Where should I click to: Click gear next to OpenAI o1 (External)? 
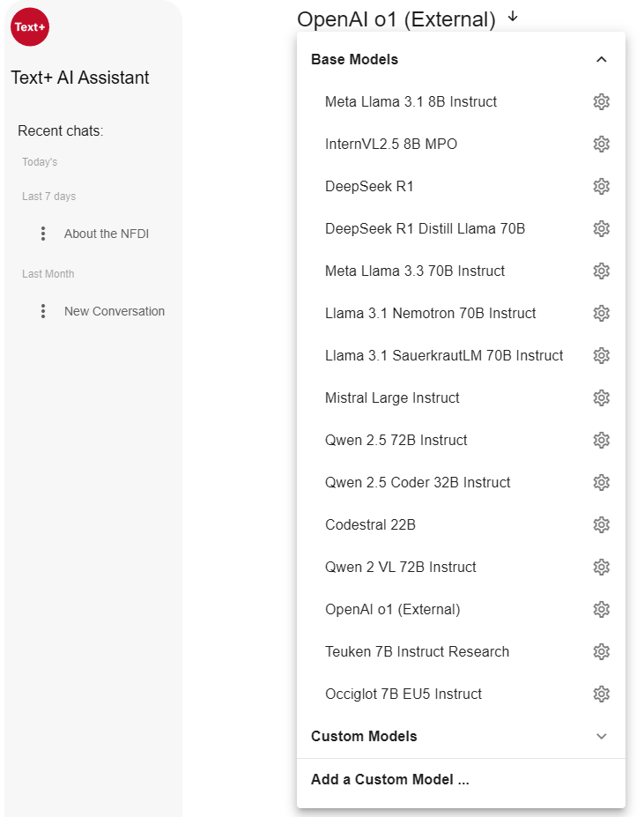(602, 609)
